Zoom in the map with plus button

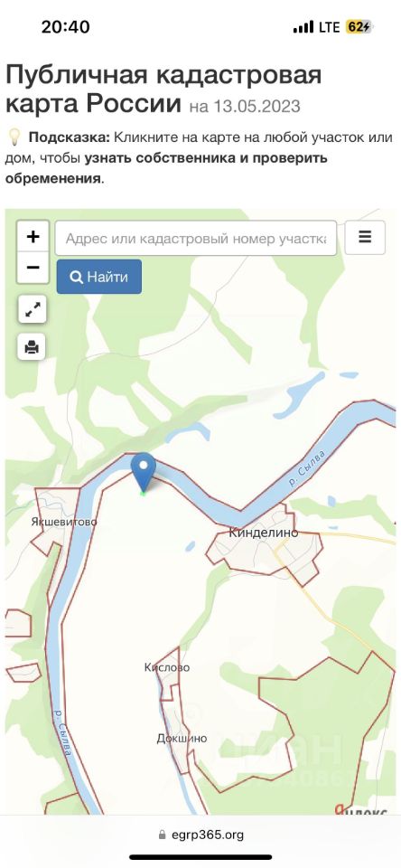(33, 236)
